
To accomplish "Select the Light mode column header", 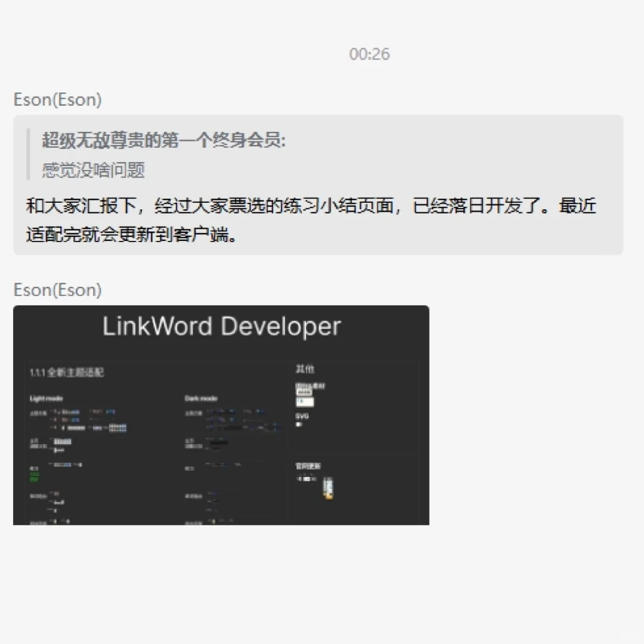I will (47, 398).
